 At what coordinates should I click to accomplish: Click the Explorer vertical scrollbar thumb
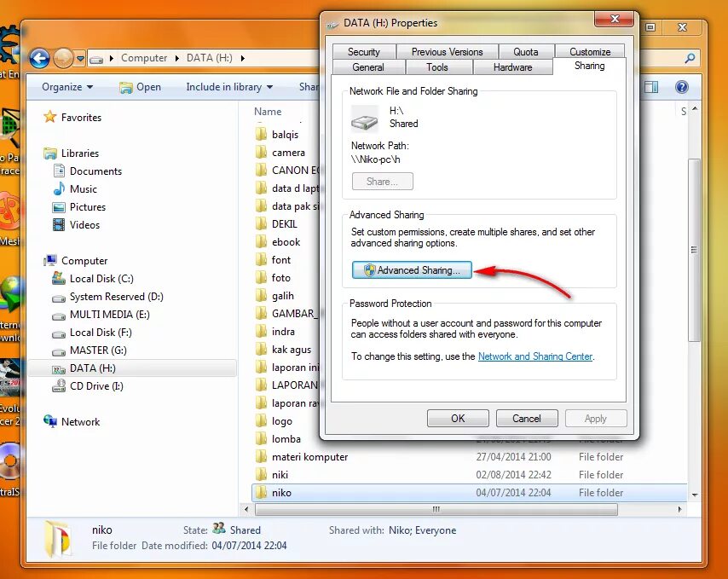point(694,250)
